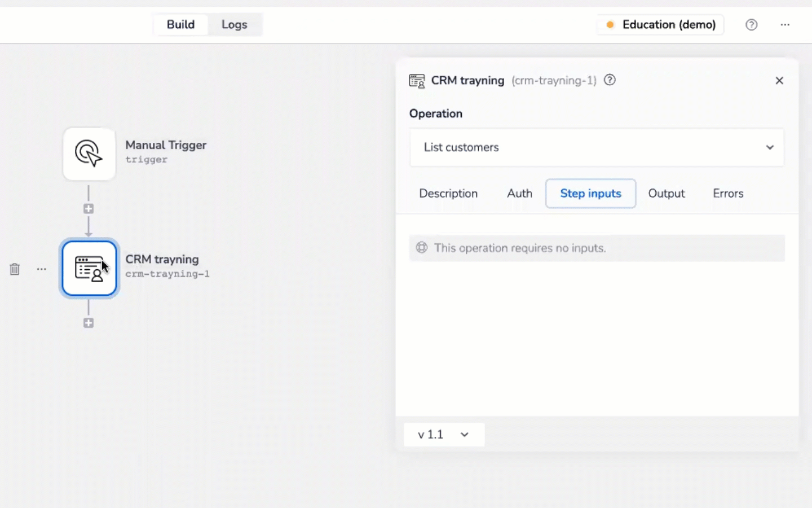The height and width of the screenshot is (508, 812).
Task: Open the top-right more options ellipsis
Action: pyautogui.click(x=785, y=25)
